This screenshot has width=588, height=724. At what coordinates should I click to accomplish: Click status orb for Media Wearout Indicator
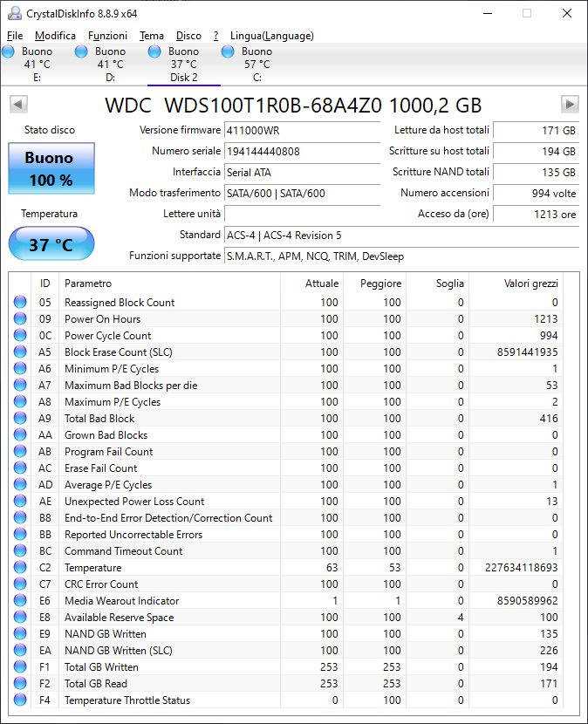pos(20,600)
